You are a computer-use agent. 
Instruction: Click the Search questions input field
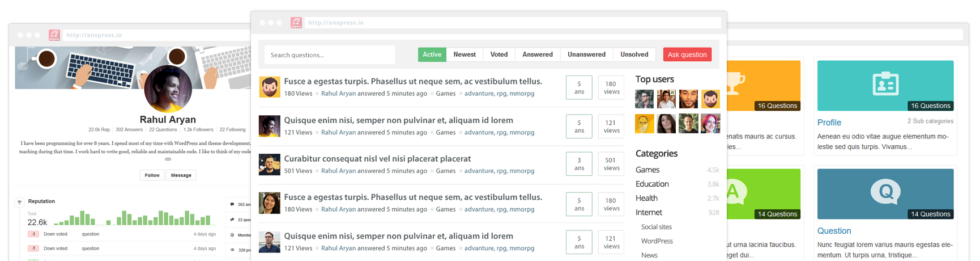pos(330,55)
